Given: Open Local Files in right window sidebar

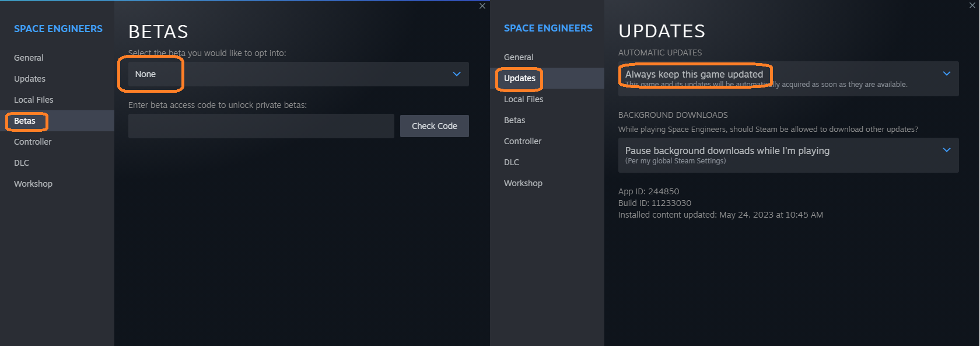Looking at the screenshot, I should 524,99.
